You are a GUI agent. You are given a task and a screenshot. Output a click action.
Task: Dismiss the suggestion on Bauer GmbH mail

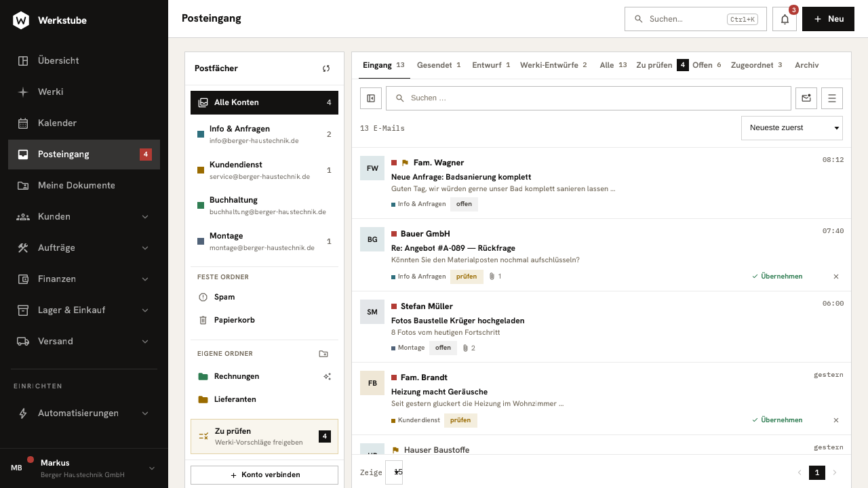[836, 277]
